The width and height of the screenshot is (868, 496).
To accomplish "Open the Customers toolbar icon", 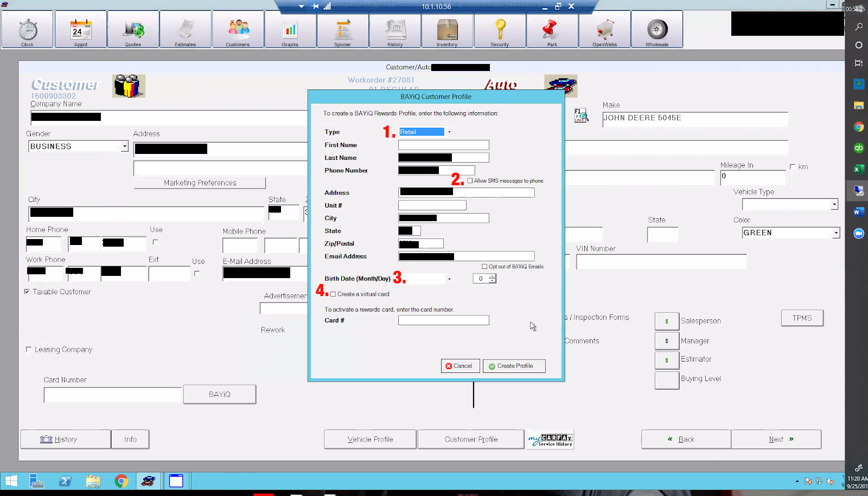I will pos(238,30).
